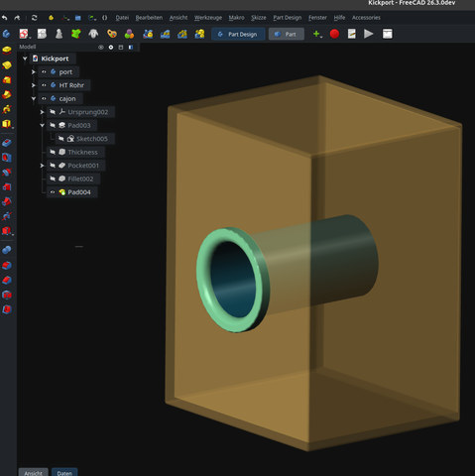475x476 pixels.
Task: Collapse the Kickport document tree
Action: tap(25, 59)
